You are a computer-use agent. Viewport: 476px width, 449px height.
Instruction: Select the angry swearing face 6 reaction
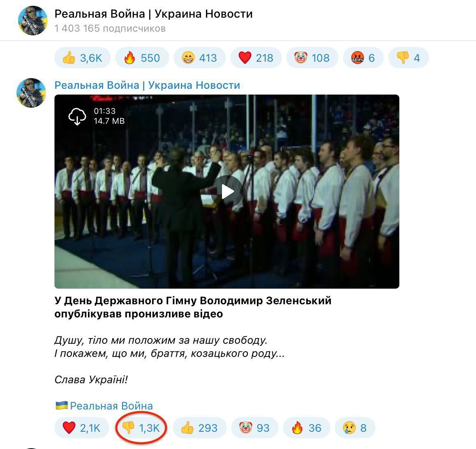pos(363,58)
